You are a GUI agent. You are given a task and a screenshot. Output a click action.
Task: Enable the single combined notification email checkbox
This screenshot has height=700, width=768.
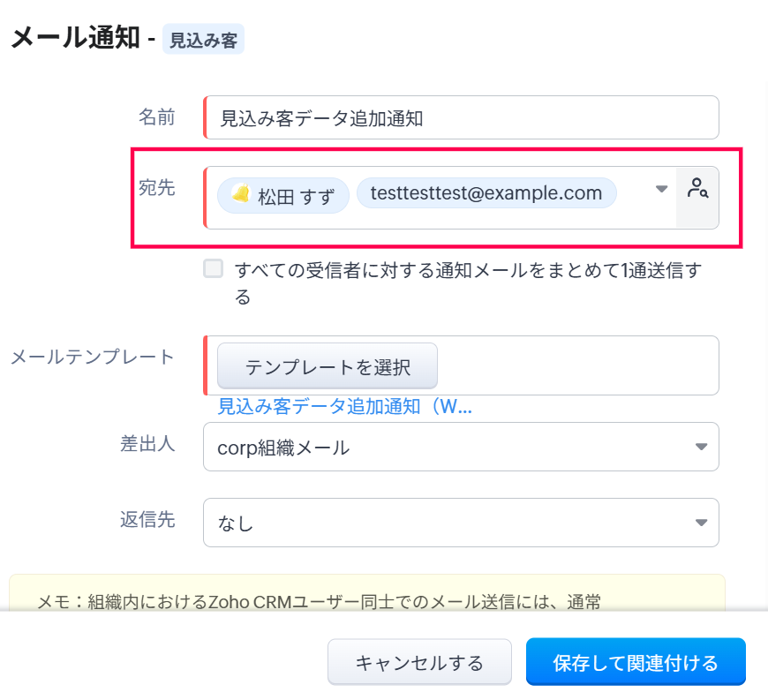[214, 269]
